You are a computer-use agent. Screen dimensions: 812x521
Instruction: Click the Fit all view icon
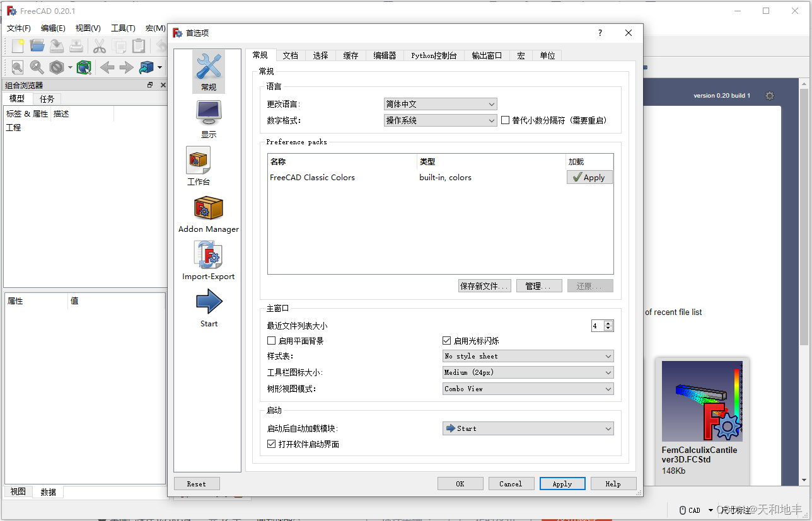click(18, 67)
